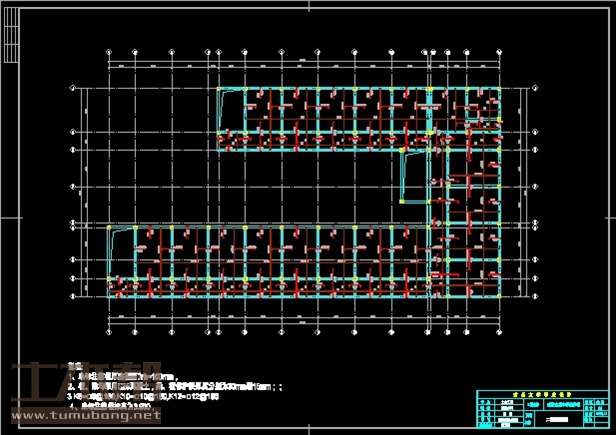Click the topmost axis bubble on left side

tap(73, 88)
